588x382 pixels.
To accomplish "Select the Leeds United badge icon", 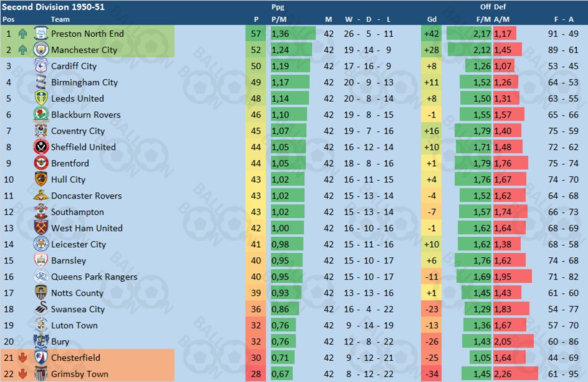I will 41,98.
